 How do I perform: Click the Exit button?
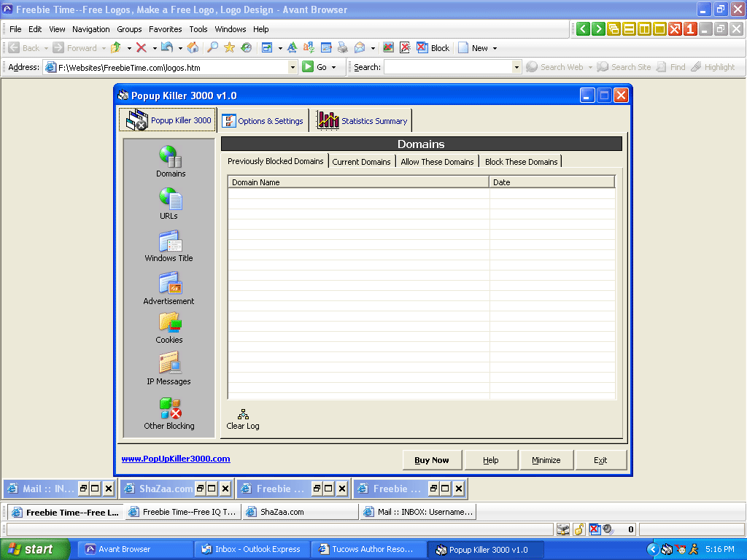(600, 460)
